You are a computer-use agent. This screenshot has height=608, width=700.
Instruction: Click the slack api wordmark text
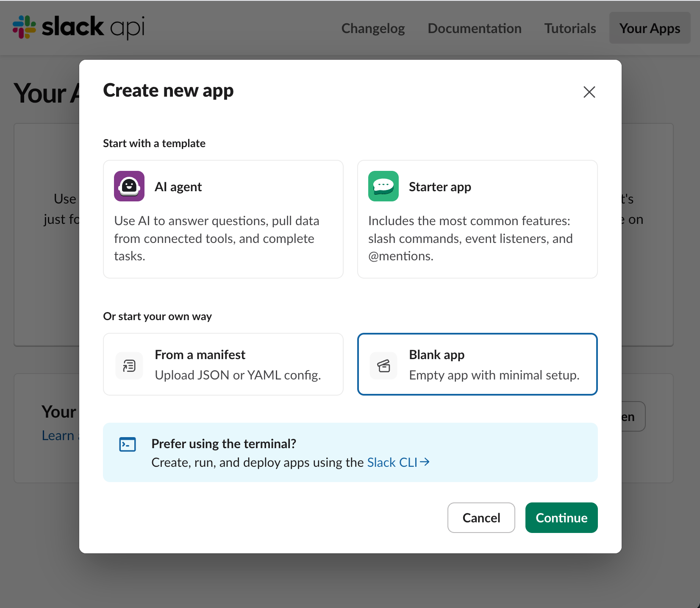coord(93,27)
